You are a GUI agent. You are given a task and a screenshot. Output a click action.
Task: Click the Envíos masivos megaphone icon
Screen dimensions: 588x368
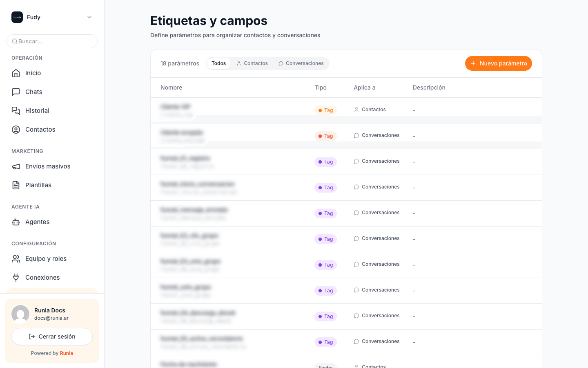(x=16, y=166)
